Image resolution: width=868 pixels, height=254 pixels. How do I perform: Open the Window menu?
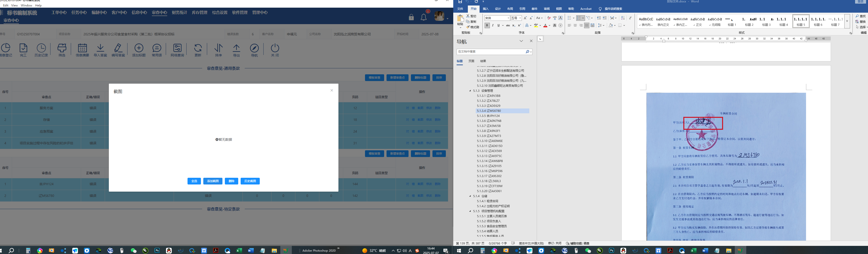(26, 5)
